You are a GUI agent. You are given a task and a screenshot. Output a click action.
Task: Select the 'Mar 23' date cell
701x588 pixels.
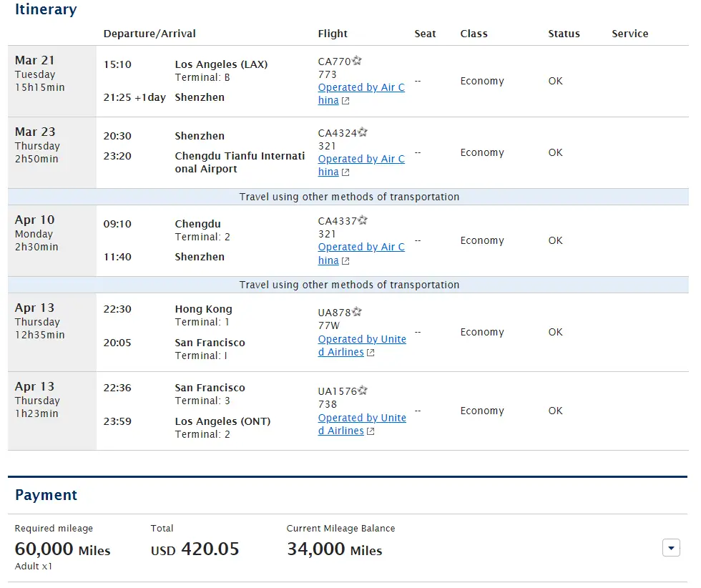click(52, 152)
